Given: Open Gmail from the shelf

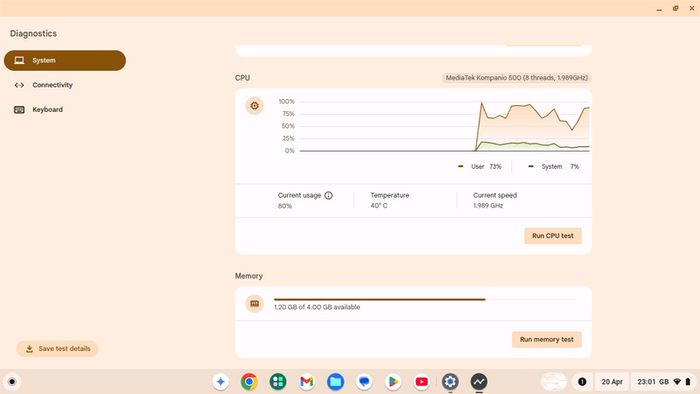Looking at the screenshot, I should [307, 382].
